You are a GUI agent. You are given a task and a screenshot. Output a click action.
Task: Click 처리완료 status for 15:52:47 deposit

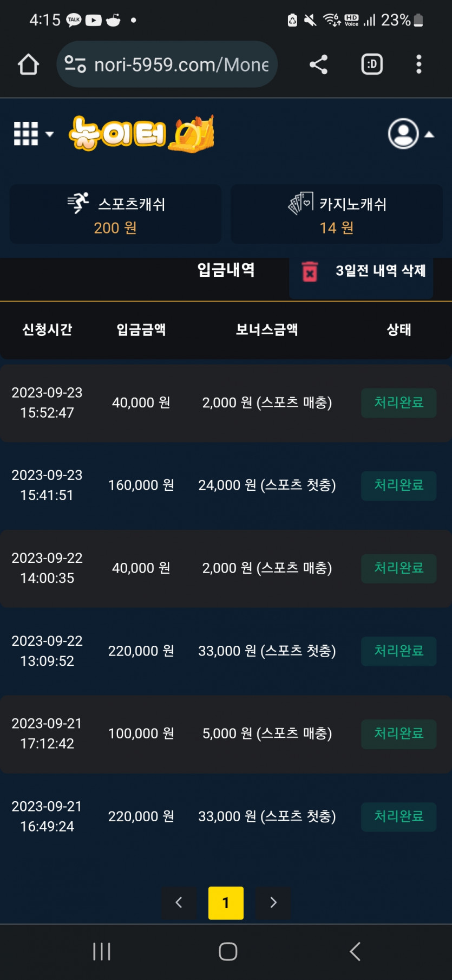click(x=398, y=403)
